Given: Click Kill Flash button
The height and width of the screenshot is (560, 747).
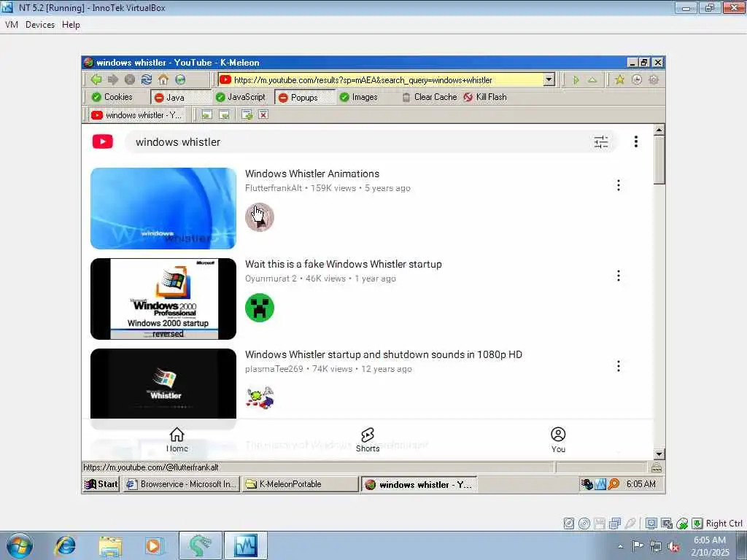Looking at the screenshot, I should 485,97.
